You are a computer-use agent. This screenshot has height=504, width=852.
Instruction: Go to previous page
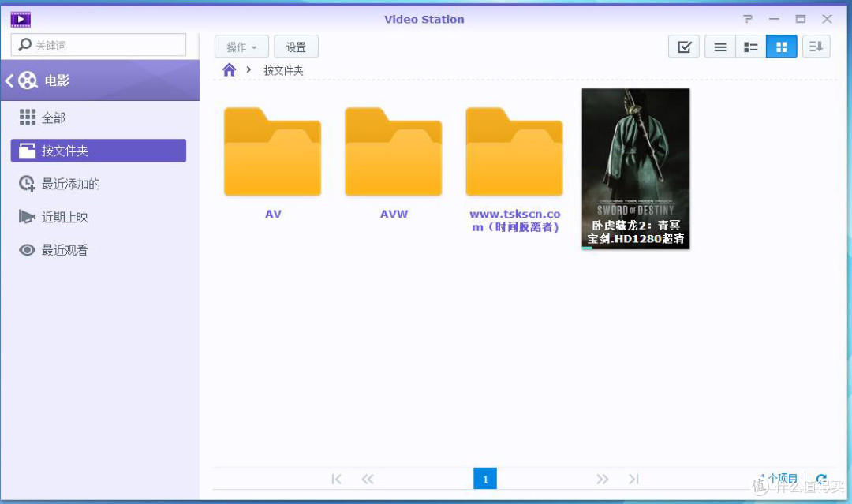[x=368, y=479]
